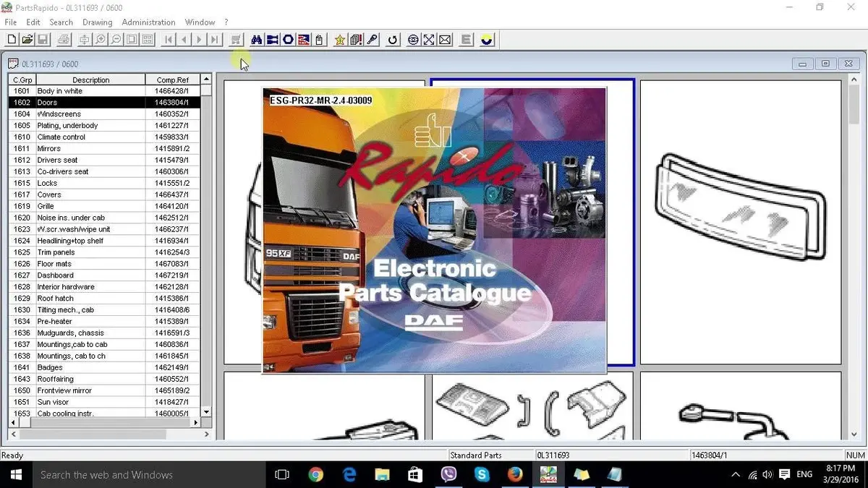Screen dimensions: 868x488
Task: Click the Comp.Ref column header
Action: tap(172, 80)
